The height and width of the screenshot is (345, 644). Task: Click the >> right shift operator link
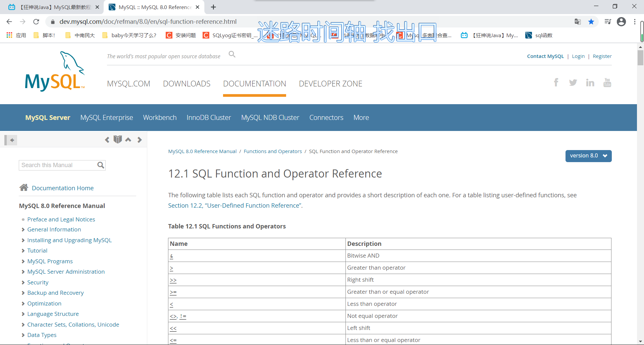click(x=173, y=280)
